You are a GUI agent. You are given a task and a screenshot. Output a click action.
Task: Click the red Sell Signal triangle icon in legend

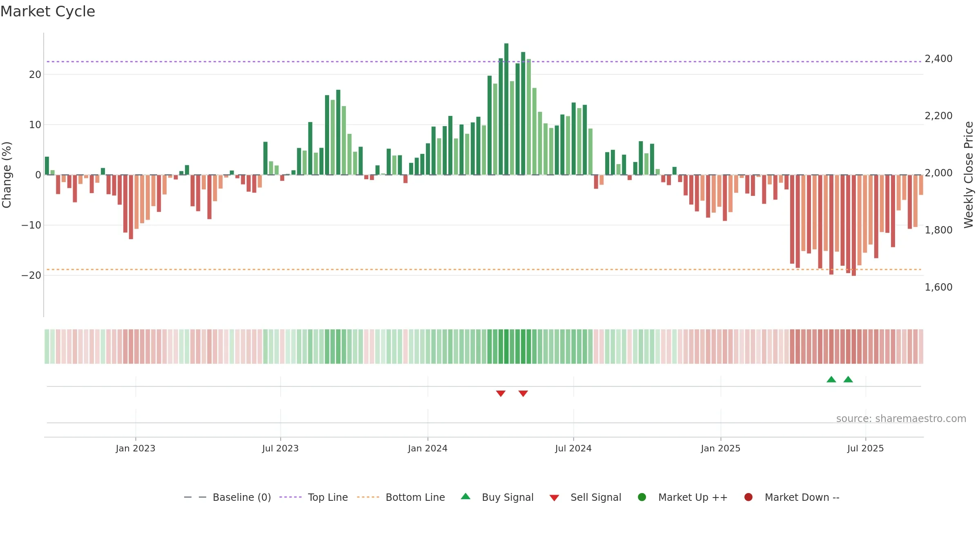[554, 498]
